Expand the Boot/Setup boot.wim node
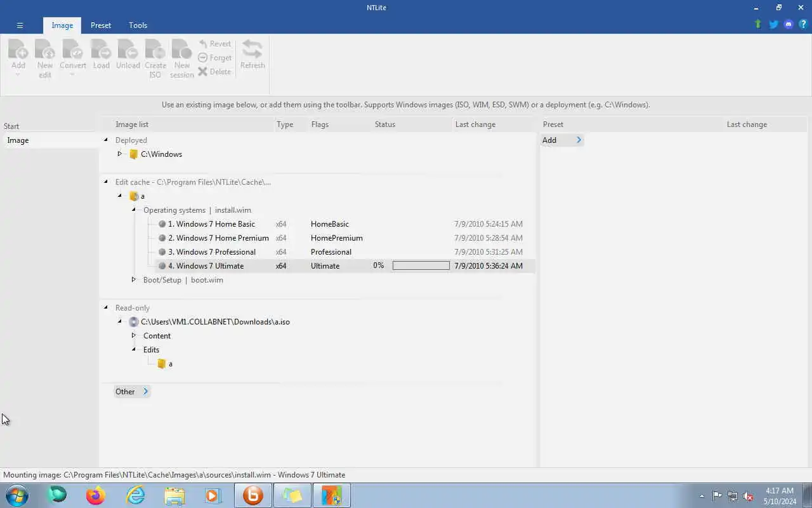Screen dimensions: 812x508 pos(133,279)
